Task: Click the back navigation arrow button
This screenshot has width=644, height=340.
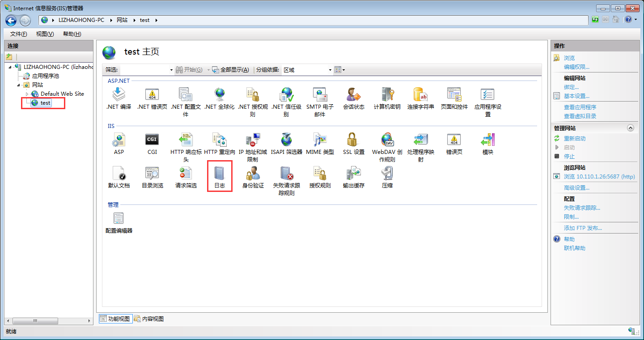Action: click(11, 20)
